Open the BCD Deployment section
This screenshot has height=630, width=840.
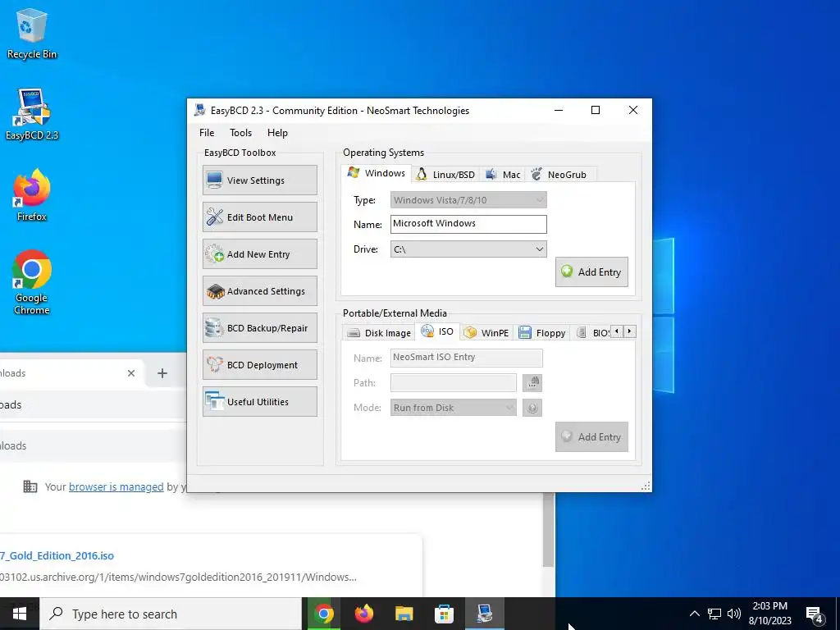[260, 365]
